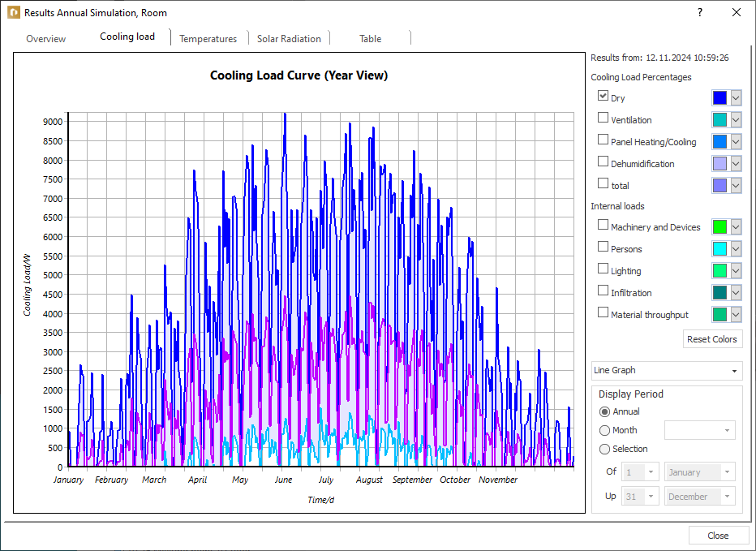Click the Dry blue color swatch
This screenshot has height=551, width=756.
tap(719, 97)
